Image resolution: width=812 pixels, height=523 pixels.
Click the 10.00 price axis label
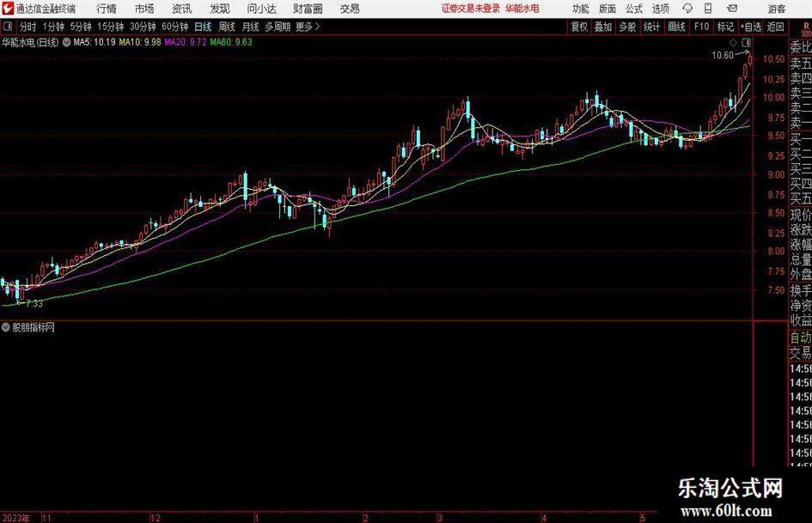(773, 97)
